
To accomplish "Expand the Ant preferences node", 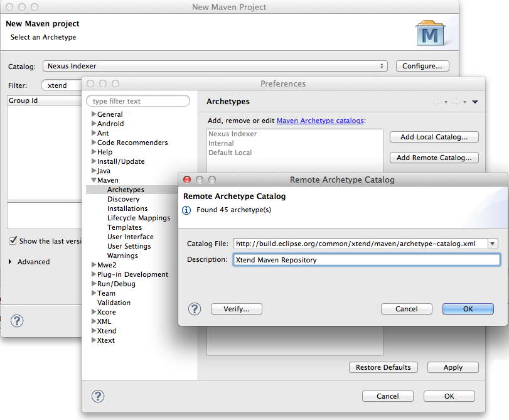I will (x=94, y=133).
